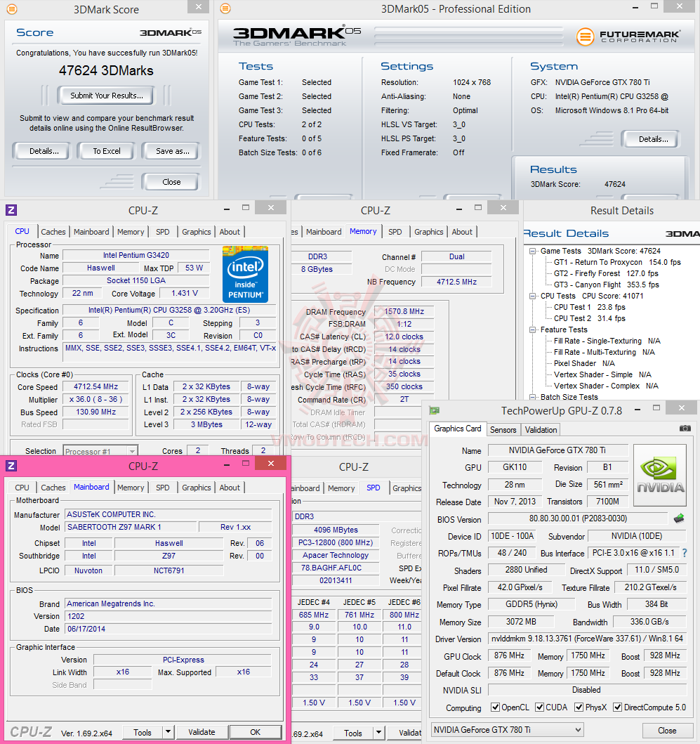
Task: Open Graphics tab in top-left CPU-Z window
Action: [197, 232]
